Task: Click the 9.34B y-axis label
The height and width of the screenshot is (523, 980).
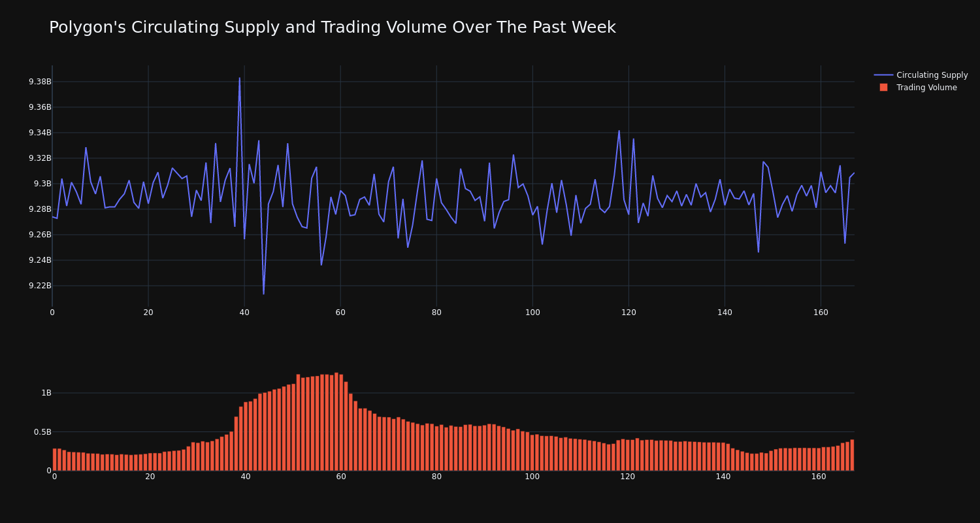Action: [40, 133]
